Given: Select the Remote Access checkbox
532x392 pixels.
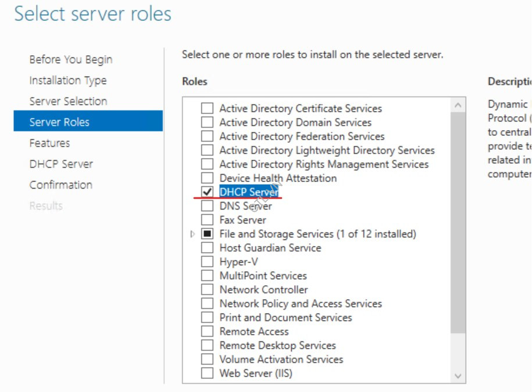Looking at the screenshot, I should point(207,332).
